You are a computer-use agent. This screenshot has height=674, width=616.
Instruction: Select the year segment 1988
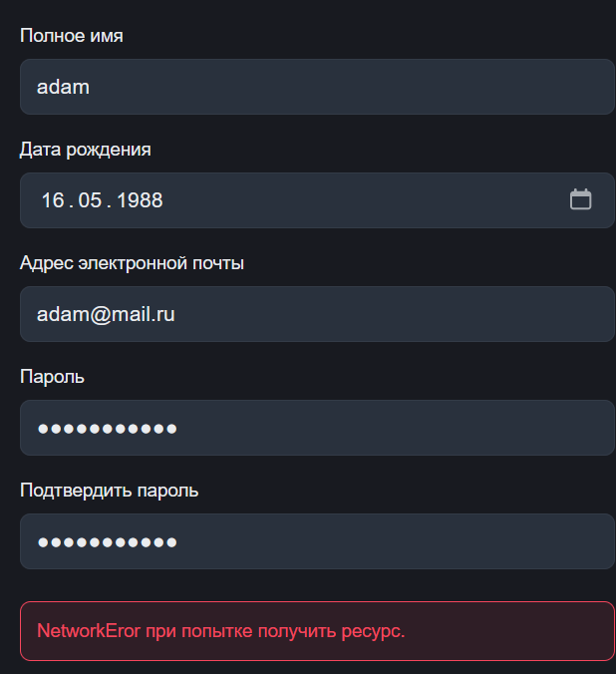click(140, 200)
